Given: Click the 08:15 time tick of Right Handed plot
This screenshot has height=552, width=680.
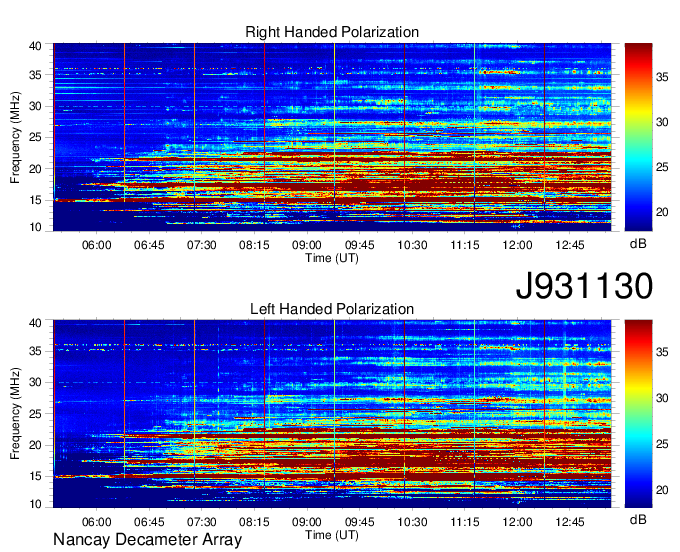Looking at the screenshot, I should (254, 245).
